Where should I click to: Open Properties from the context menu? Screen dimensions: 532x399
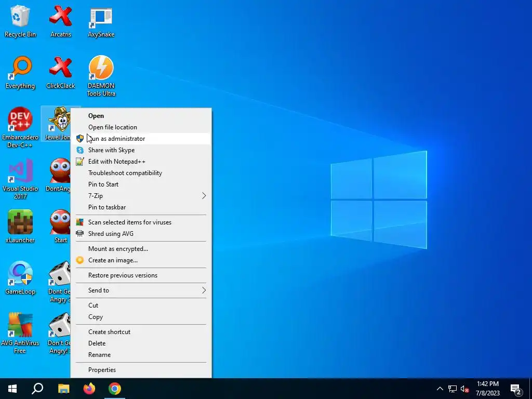(141, 370)
